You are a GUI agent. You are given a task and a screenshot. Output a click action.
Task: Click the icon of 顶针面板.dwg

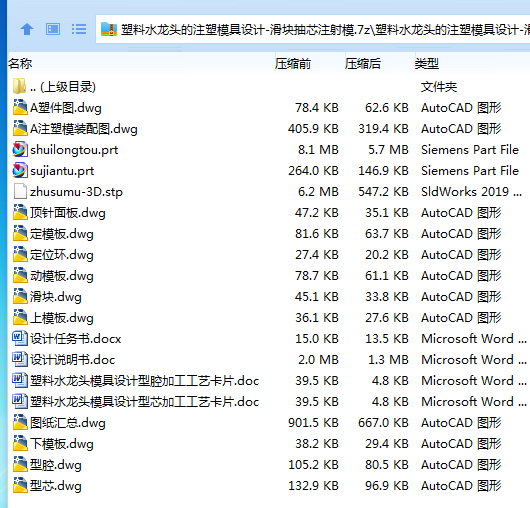point(20,212)
